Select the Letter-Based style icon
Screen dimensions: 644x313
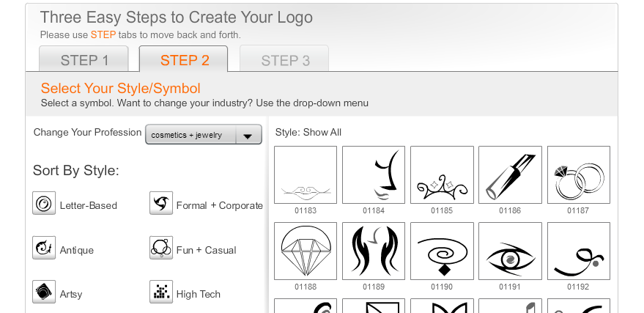coord(44,203)
